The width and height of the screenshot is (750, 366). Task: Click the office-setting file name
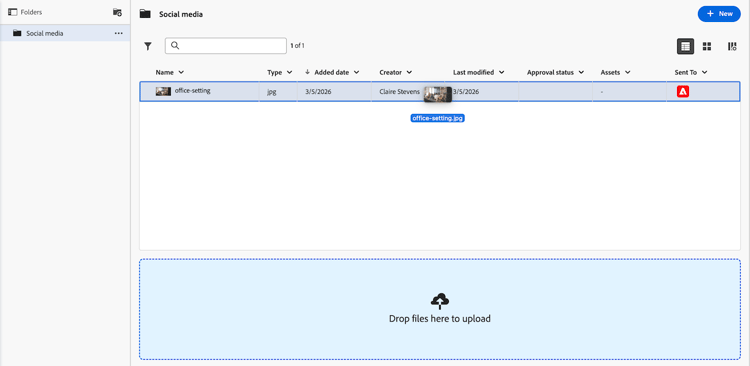pyautogui.click(x=192, y=90)
